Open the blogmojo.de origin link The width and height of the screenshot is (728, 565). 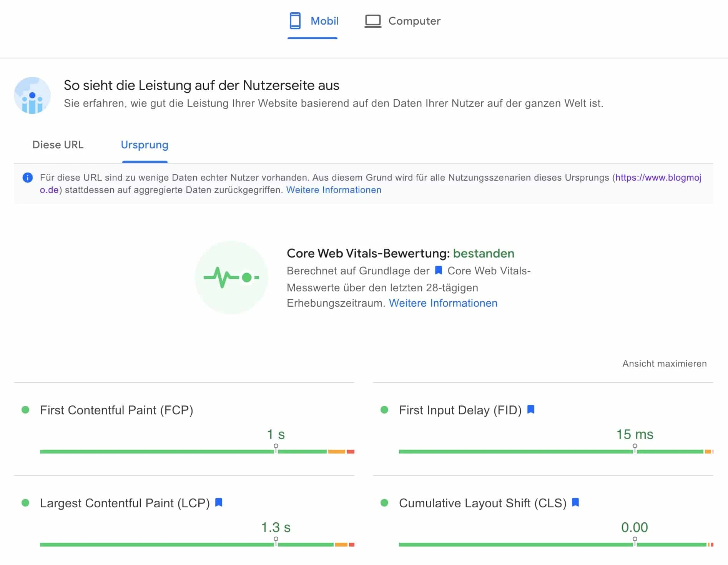coord(658,178)
